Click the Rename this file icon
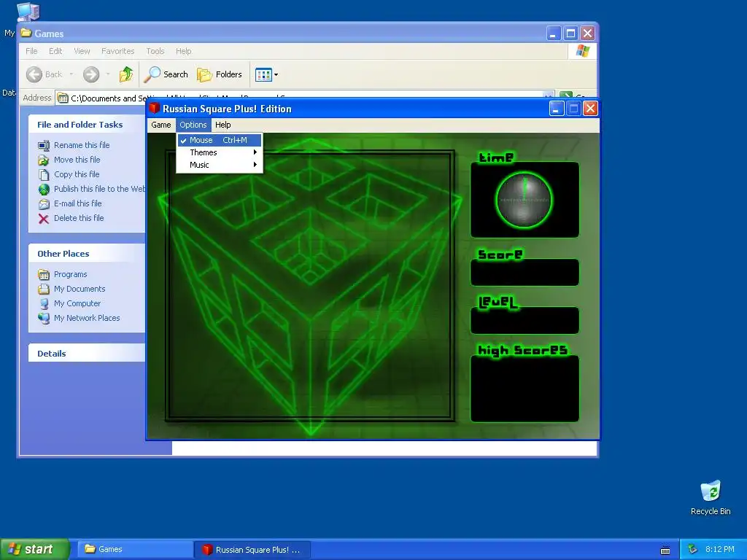This screenshot has width=747, height=560. point(44,146)
